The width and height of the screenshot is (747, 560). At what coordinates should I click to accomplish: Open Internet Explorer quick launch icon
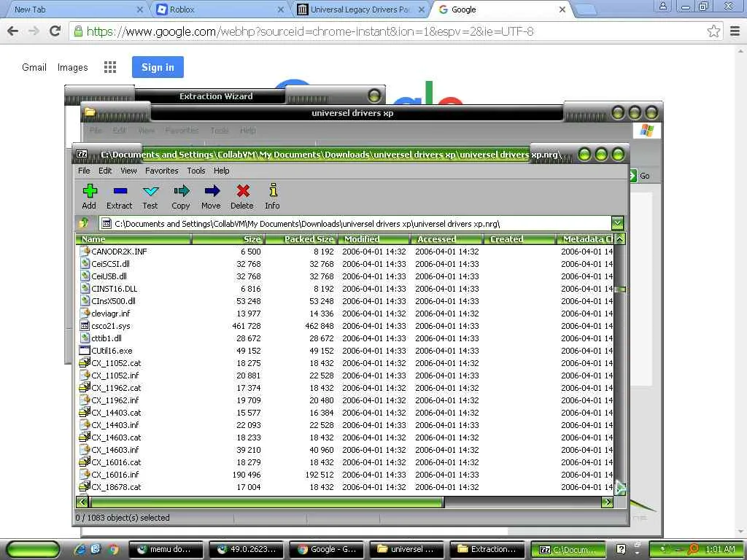click(80, 549)
